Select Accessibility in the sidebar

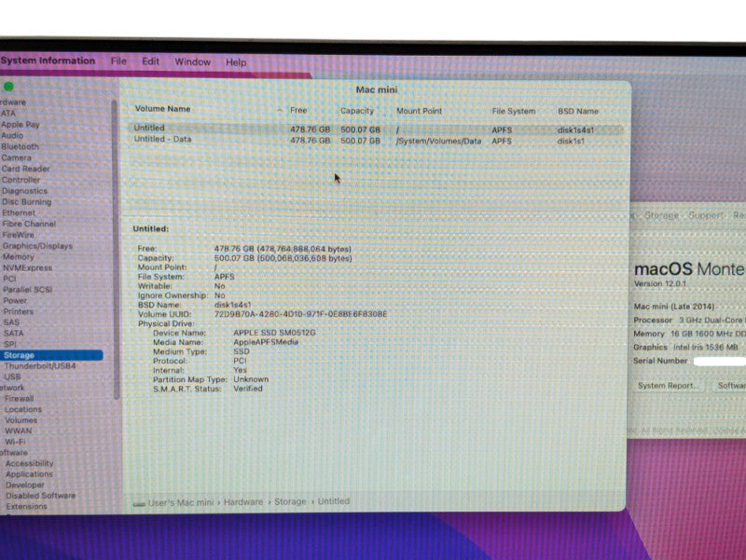30,463
